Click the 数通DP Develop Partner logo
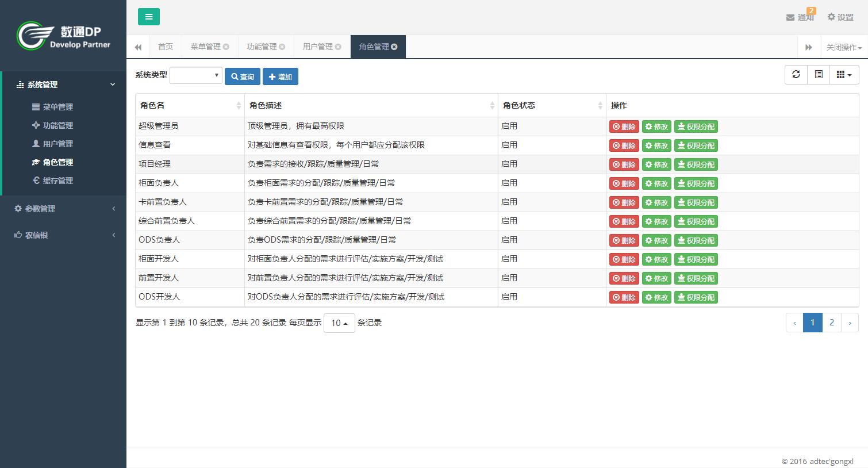 [x=64, y=36]
